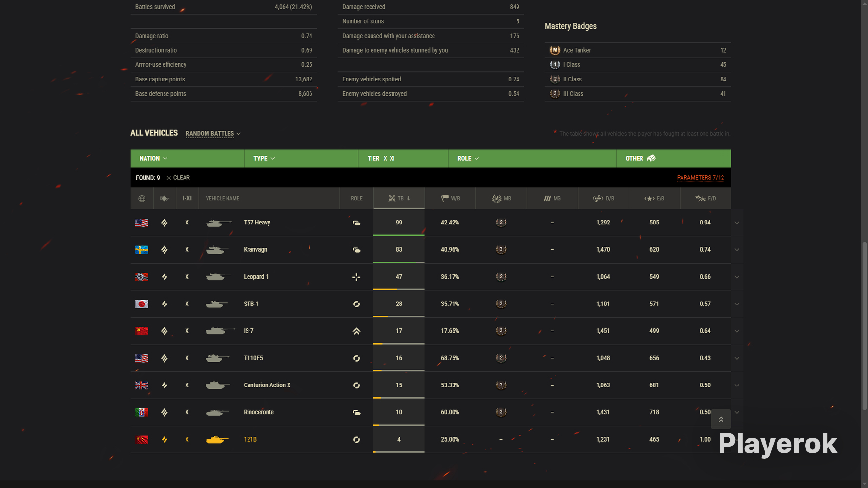Expand the Kranvagn row details
Viewport: 868px width, 488px height.
click(x=737, y=250)
